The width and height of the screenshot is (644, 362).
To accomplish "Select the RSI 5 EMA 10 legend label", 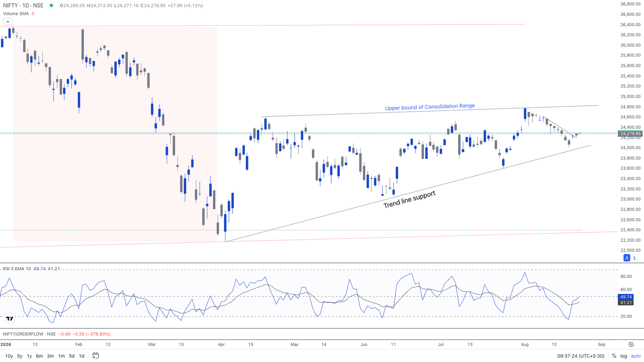I will [17, 269].
